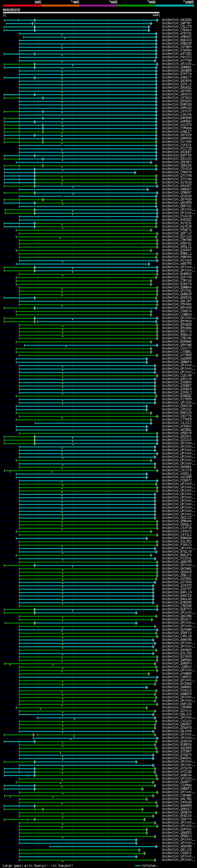This screenshot has width=197, height=868.
Task: Select UniRef100_C1MJV6 row label
Action: [x=176, y=115]
